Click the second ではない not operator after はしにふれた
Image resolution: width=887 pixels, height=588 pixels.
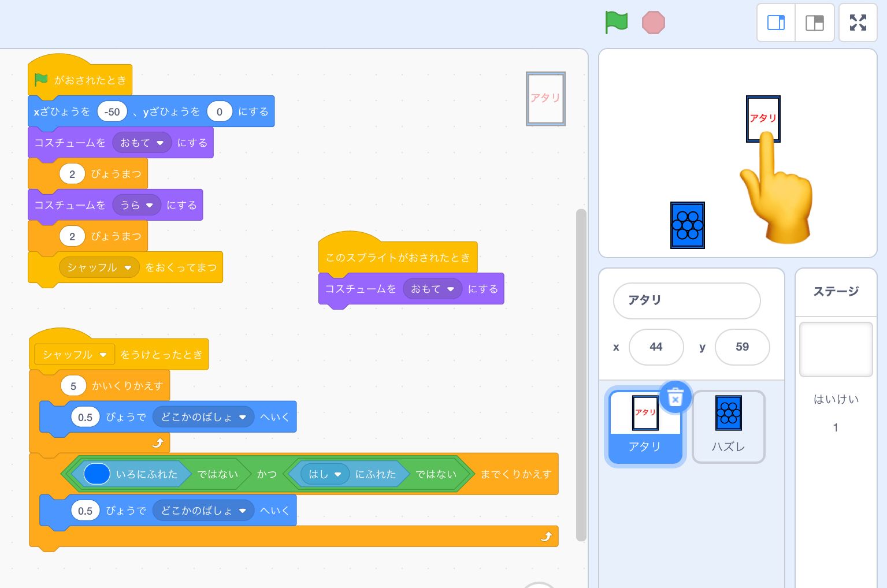tap(436, 474)
